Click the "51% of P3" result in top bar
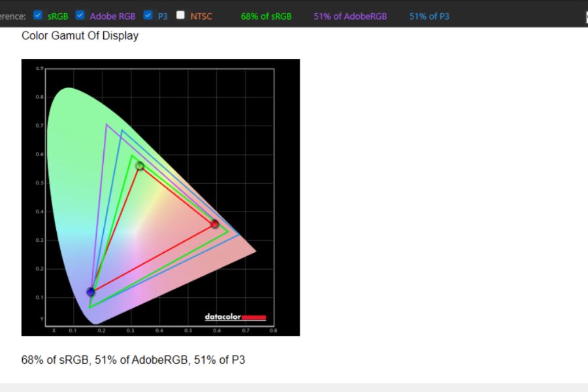Screen dimensions: 588x392 pos(429,16)
